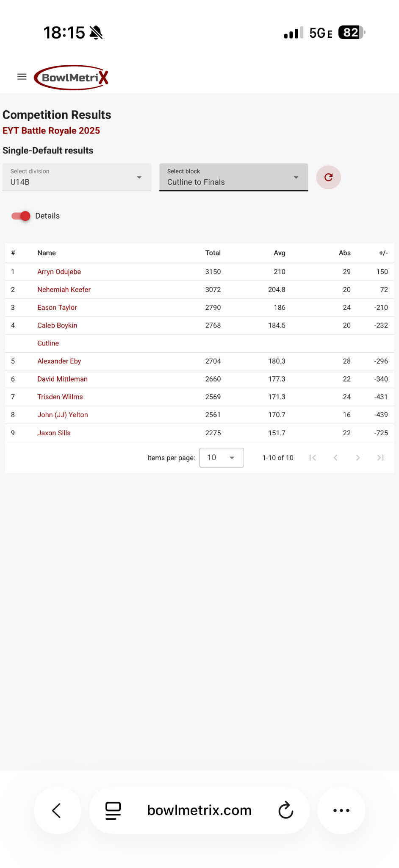399x868 pixels.
Task: Expand the Select division U14B dropdown
Action: point(77,177)
